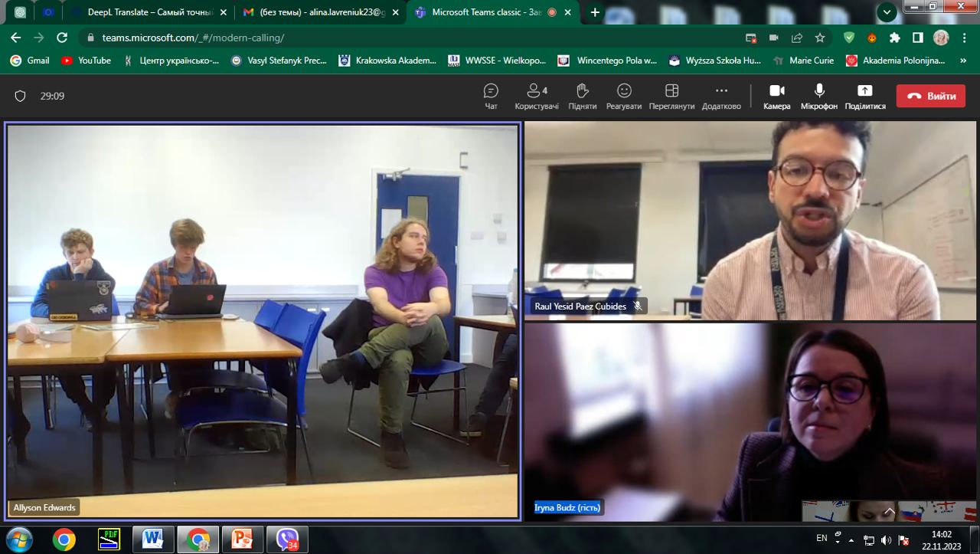The image size is (980, 554).
Task: Open the WWSSE Wielkopo bookmark
Action: click(497, 61)
